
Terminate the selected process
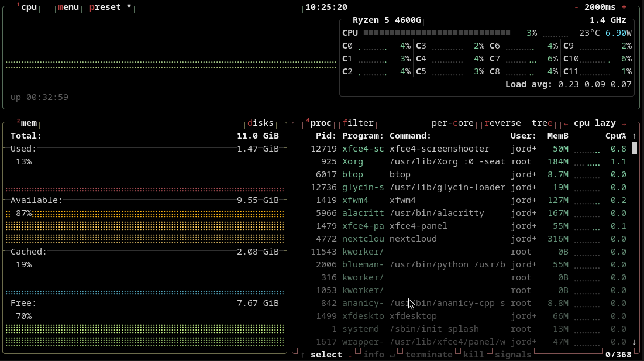[x=429, y=355]
